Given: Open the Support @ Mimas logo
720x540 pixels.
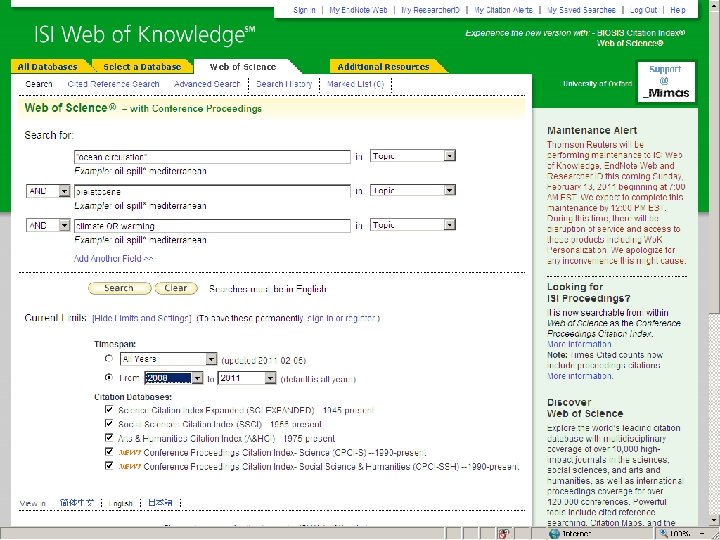Looking at the screenshot, I should [x=666, y=82].
